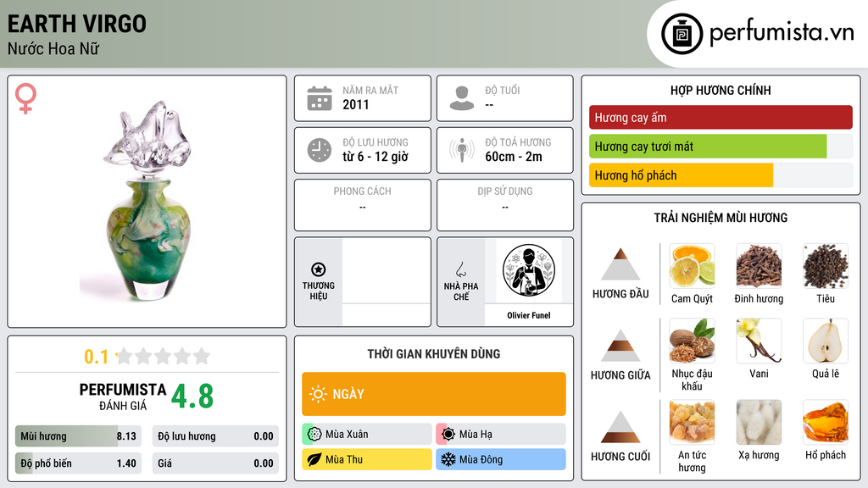Click the Mùi hương 8.13 rating bar
This screenshot has height=488, width=868.
click(x=79, y=436)
